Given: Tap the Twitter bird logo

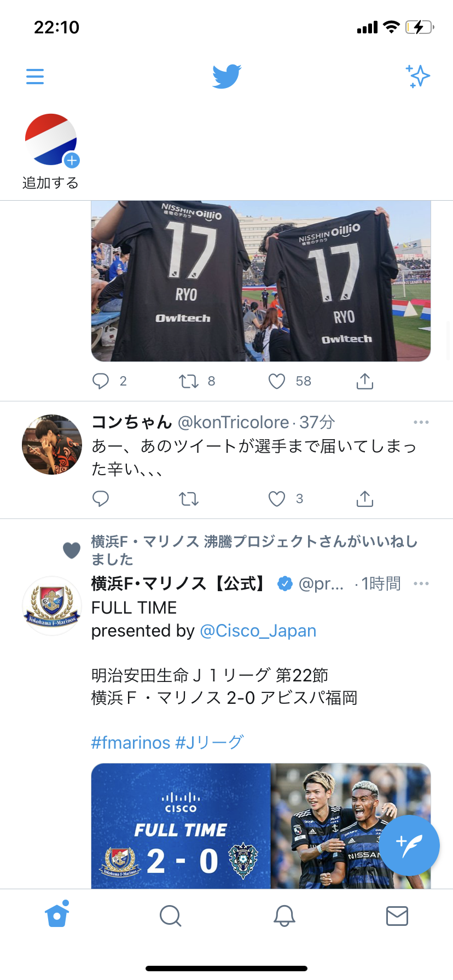Looking at the screenshot, I should (226, 76).
